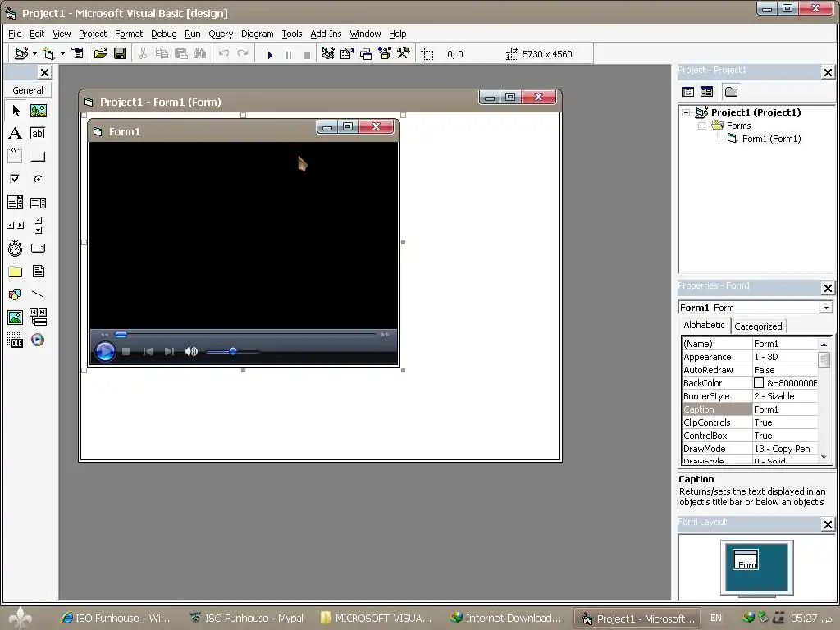The width and height of the screenshot is (840, 630).
Task: Show the Toolbox using the hammer-wrench icon
Action: 404,53
